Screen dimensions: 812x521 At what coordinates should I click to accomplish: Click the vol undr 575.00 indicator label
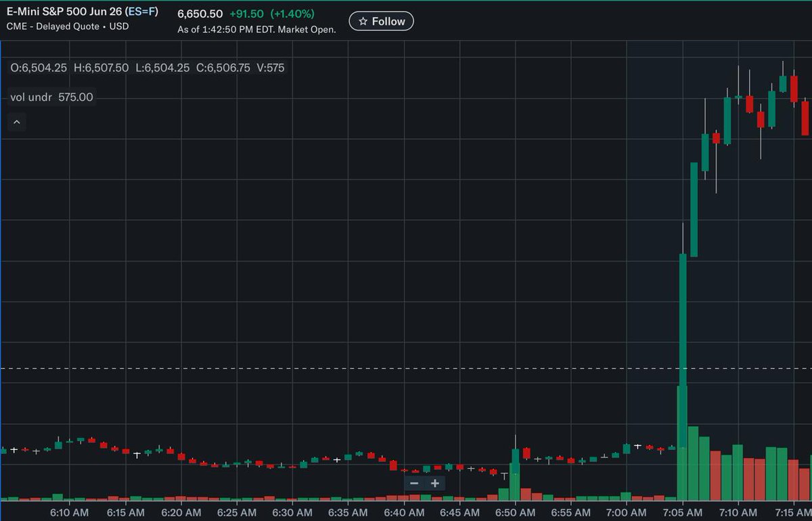tap(52, 97)
